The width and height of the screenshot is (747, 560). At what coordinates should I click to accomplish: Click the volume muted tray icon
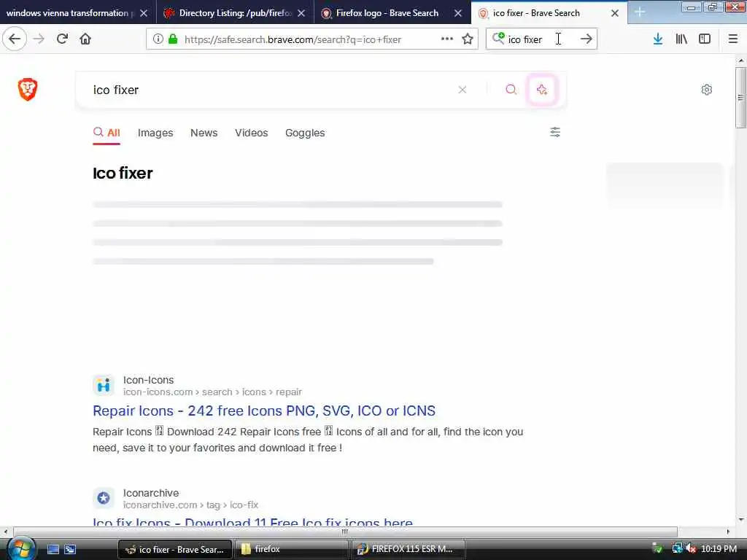691,549
